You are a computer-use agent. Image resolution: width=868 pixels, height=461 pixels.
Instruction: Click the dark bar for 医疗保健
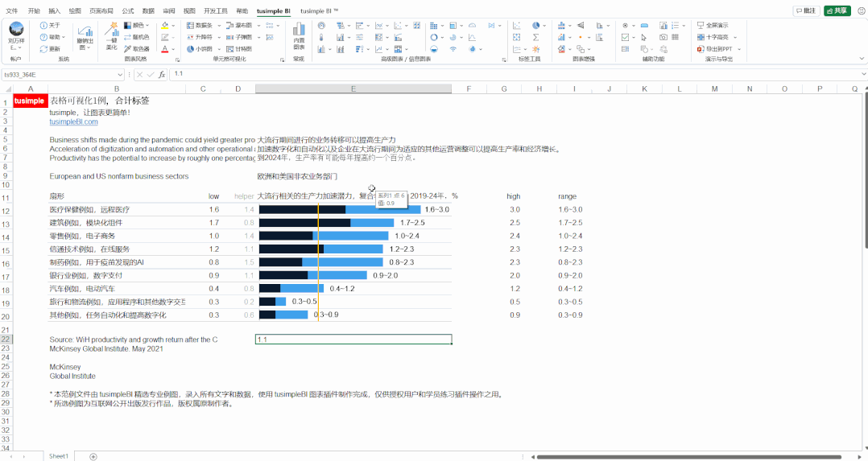click(x=302, y=209)
